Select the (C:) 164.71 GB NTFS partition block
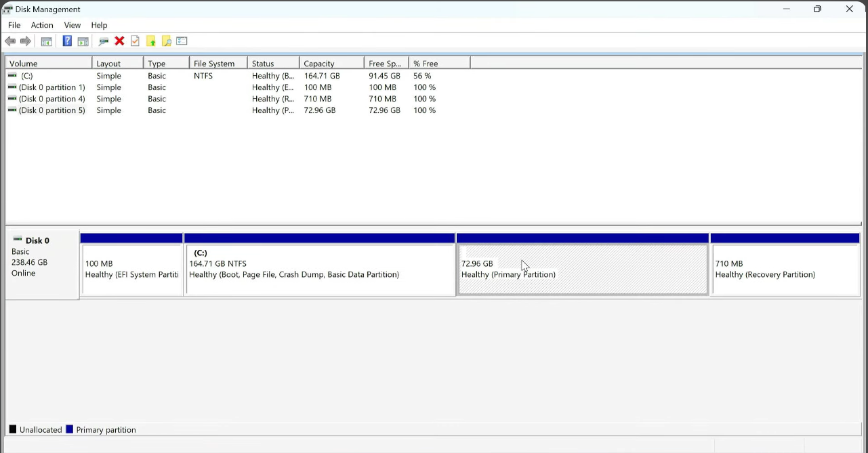The width and height of the screenshot is (868, 453). click(320, 265)
